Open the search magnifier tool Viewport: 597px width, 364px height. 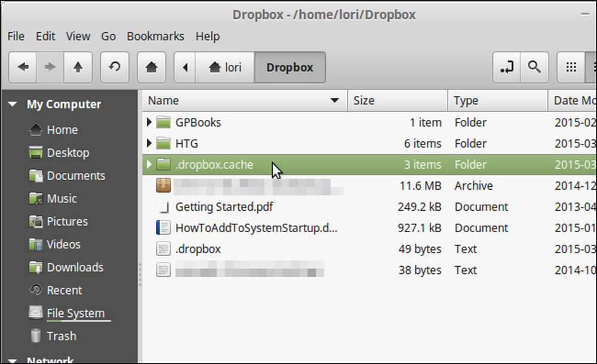534,67
